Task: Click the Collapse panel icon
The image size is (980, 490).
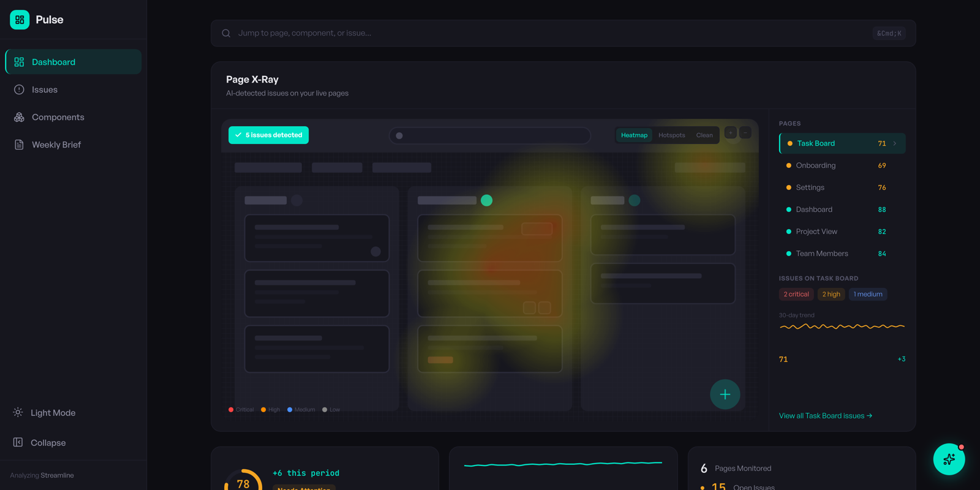Action: (x=18, y=442)
